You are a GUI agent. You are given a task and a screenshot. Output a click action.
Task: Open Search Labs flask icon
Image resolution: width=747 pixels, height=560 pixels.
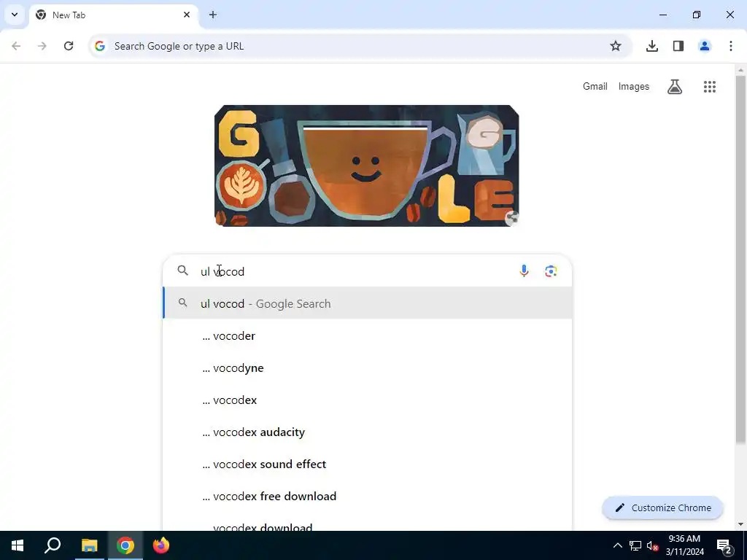point(675,87)
